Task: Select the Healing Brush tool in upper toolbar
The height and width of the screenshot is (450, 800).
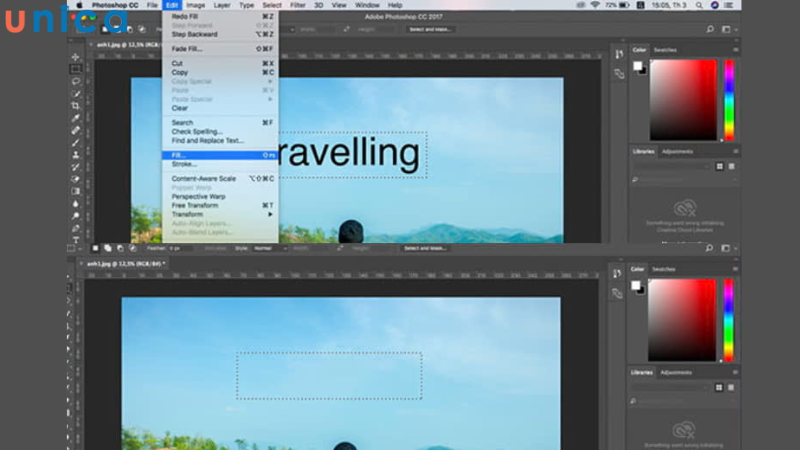Action: tap(76, 130)
